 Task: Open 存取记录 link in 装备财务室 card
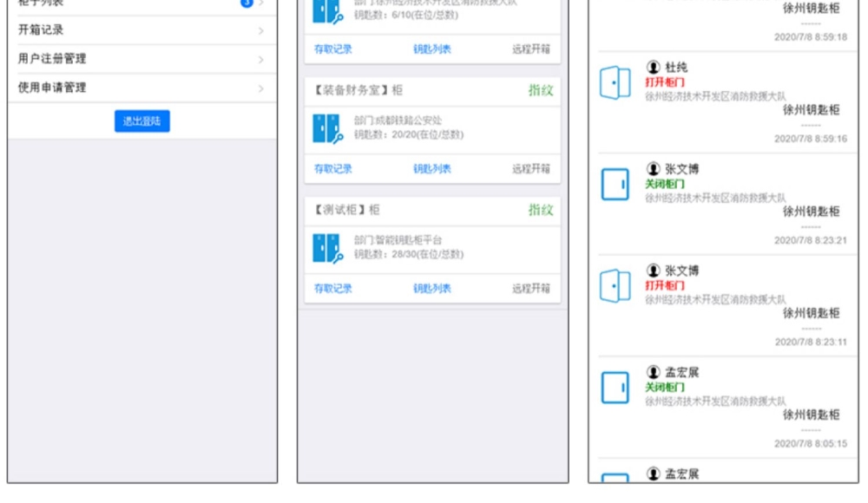[x=333, y=169]
